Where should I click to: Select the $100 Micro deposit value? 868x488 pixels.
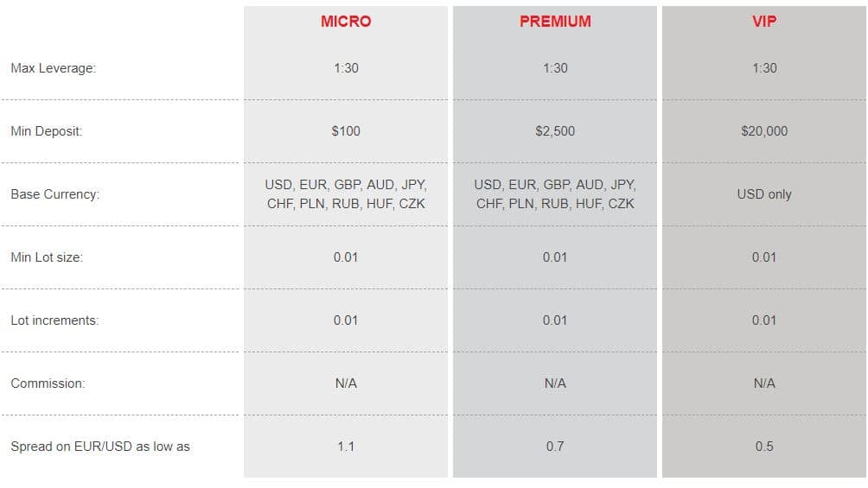click(x=346, y=131)
